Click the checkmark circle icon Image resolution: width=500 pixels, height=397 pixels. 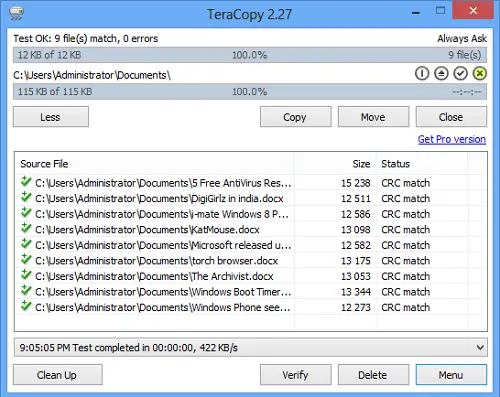(460, 74)
